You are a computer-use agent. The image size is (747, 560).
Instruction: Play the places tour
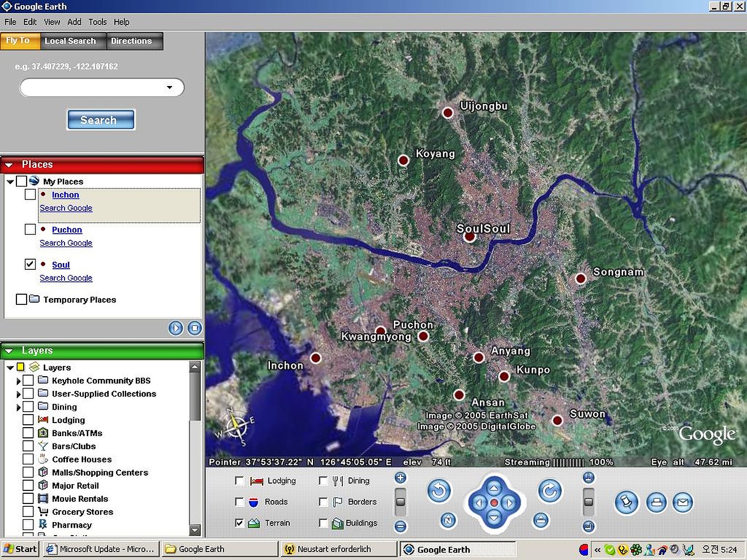(x=175, y=328)
